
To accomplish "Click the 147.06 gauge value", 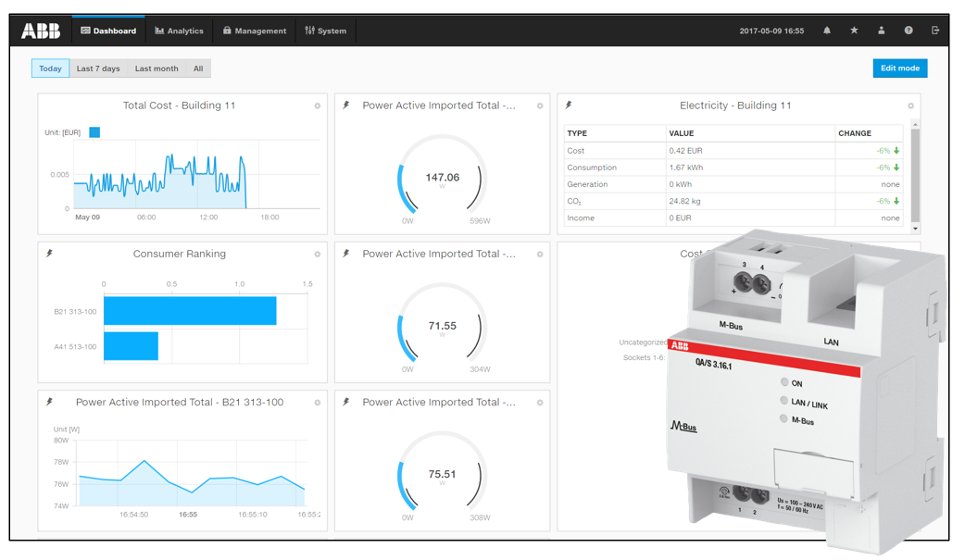I will [x=443, y=177].
